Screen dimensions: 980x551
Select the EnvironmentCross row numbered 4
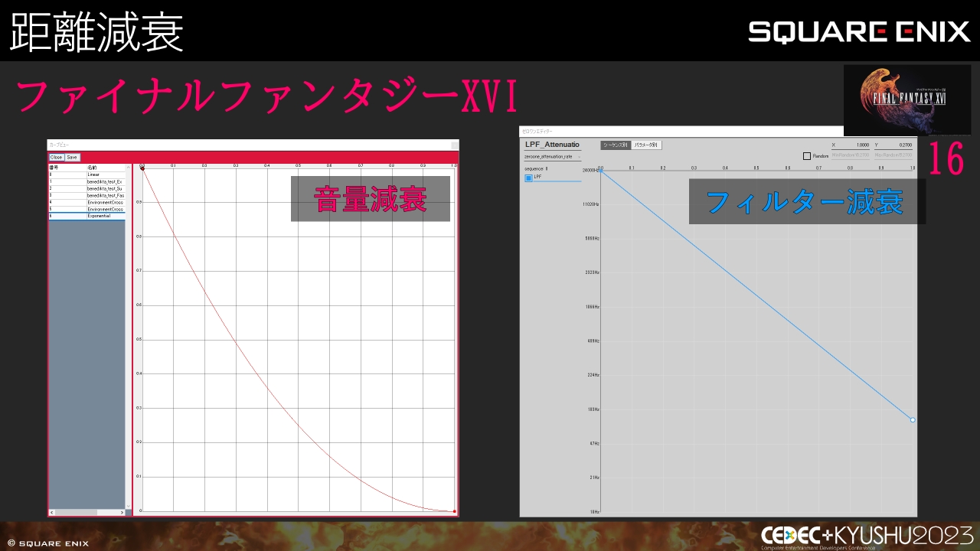(x=87, y=202)
